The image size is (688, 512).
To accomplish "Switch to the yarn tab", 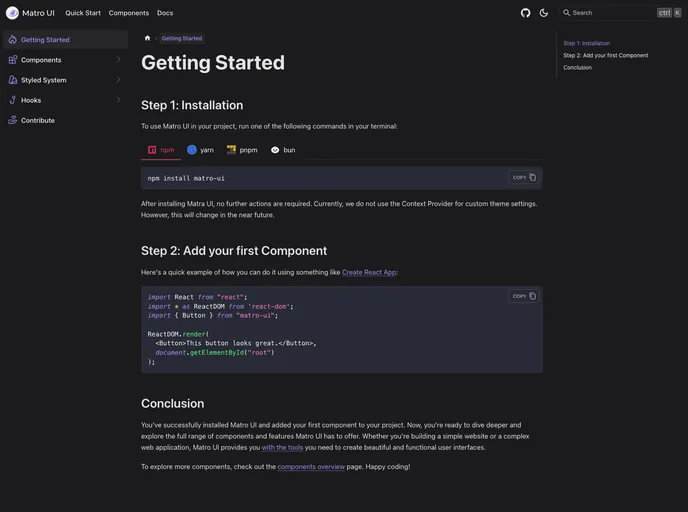I will [x=201, y=150].
